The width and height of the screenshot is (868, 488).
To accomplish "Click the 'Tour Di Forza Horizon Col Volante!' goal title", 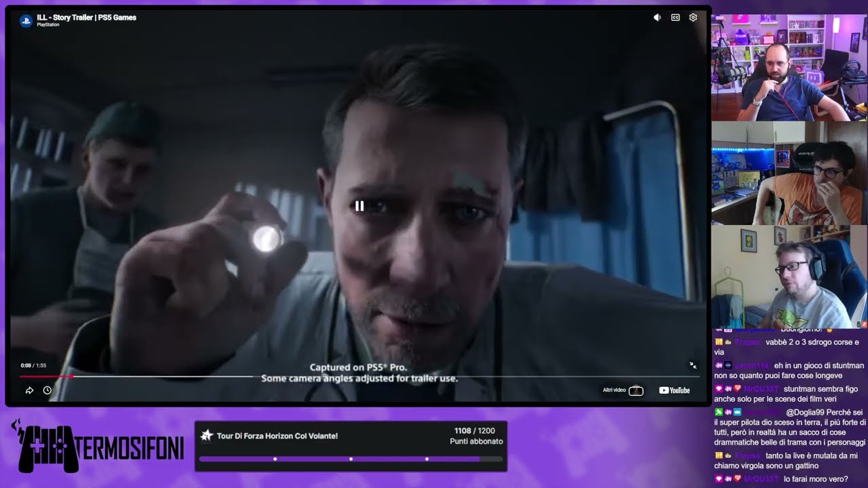I will pos(277,436).
